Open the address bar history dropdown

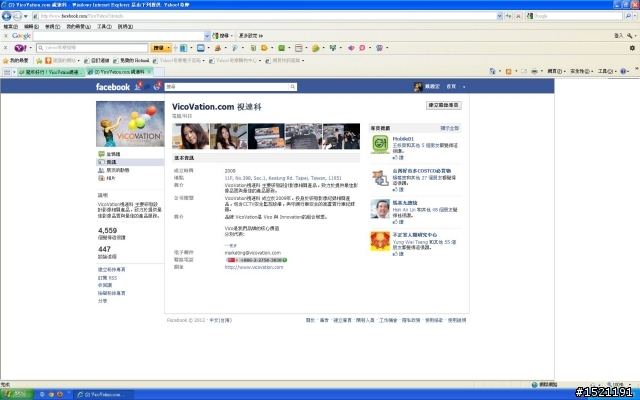point(499,16)
